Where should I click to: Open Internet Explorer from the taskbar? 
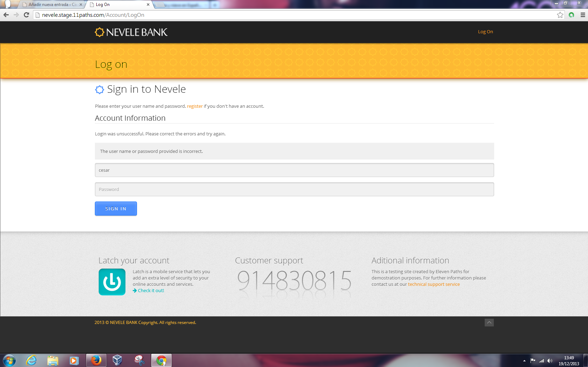point(32,360)
